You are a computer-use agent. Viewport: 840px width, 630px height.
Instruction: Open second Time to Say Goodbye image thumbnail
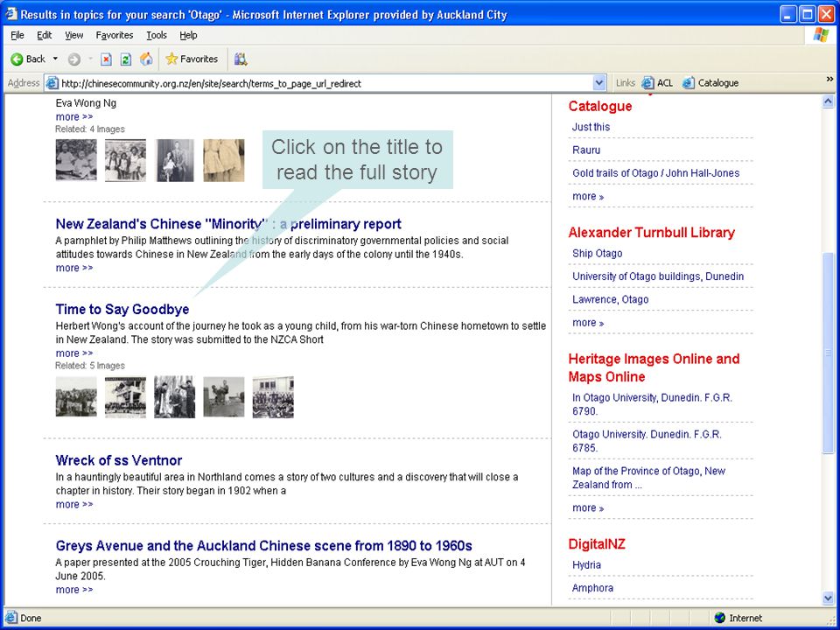[x=125, y=397]
